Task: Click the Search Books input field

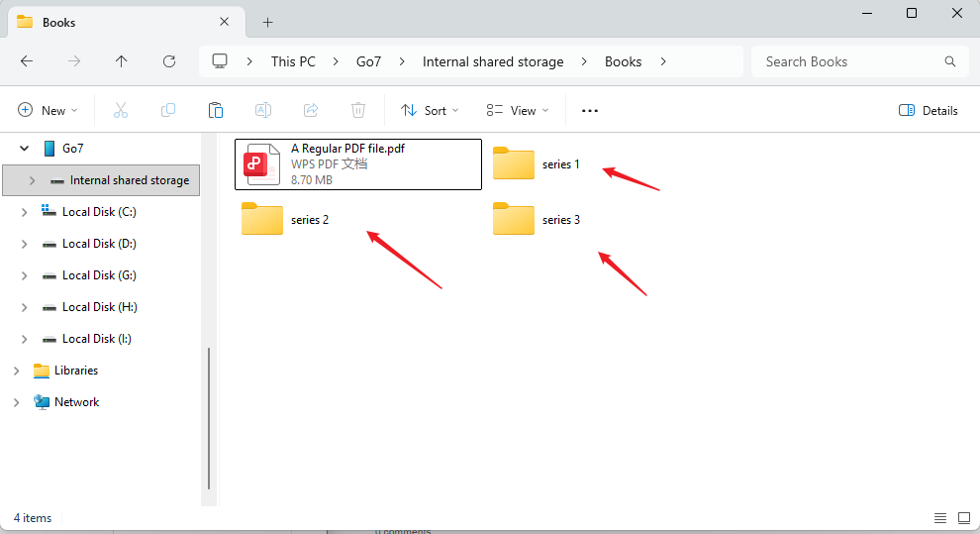Action: pyautogui.click(x=851, y=61)
